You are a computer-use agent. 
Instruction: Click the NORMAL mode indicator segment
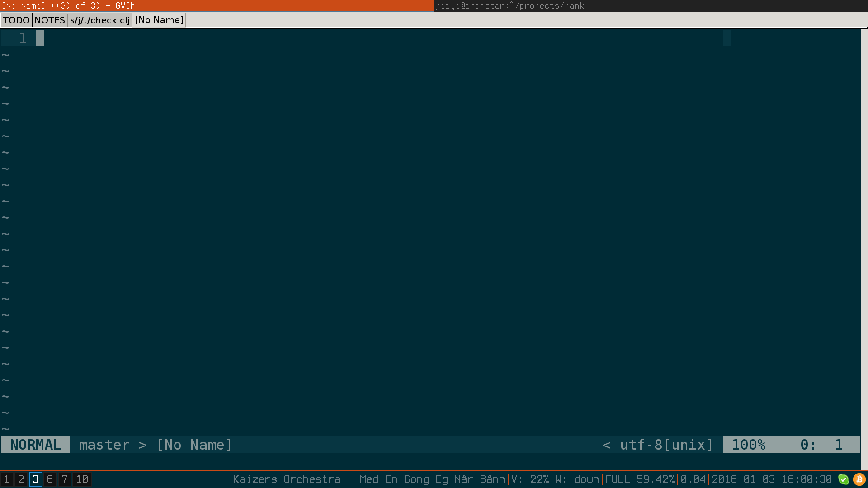coord(35,445)
